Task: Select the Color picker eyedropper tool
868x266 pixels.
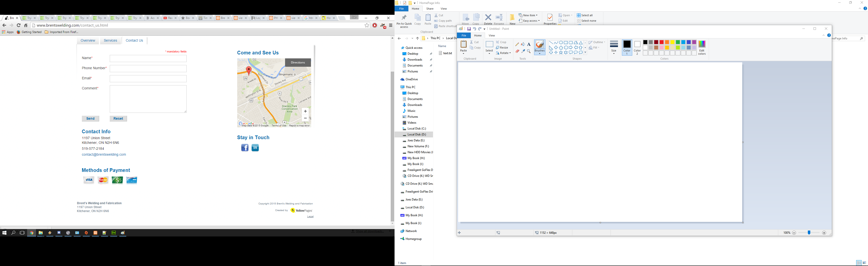Action: (523, 51)
